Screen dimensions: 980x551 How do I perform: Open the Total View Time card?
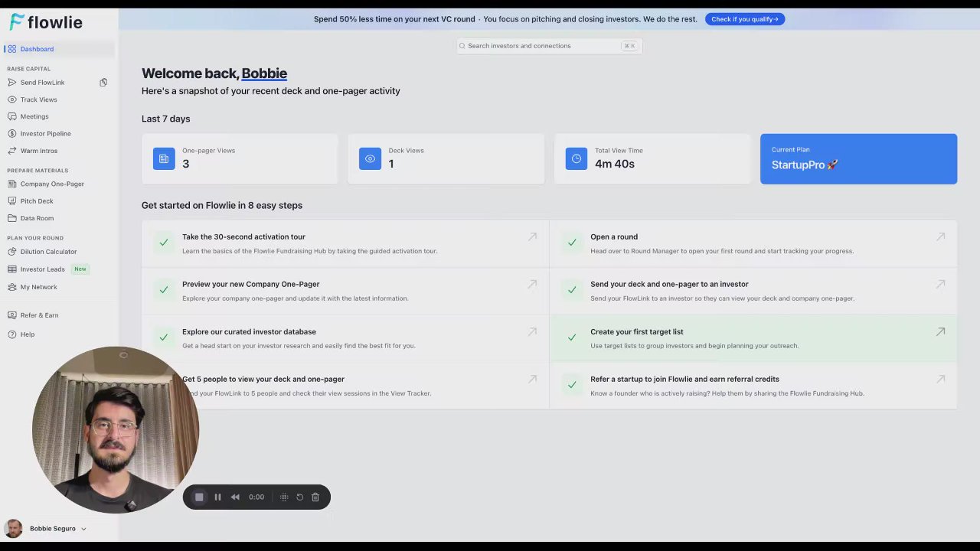(x=652, y=159)
